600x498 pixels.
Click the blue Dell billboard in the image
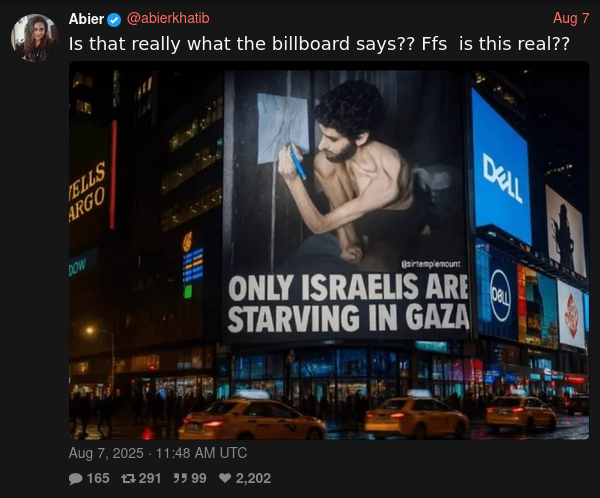coord(501,167)
